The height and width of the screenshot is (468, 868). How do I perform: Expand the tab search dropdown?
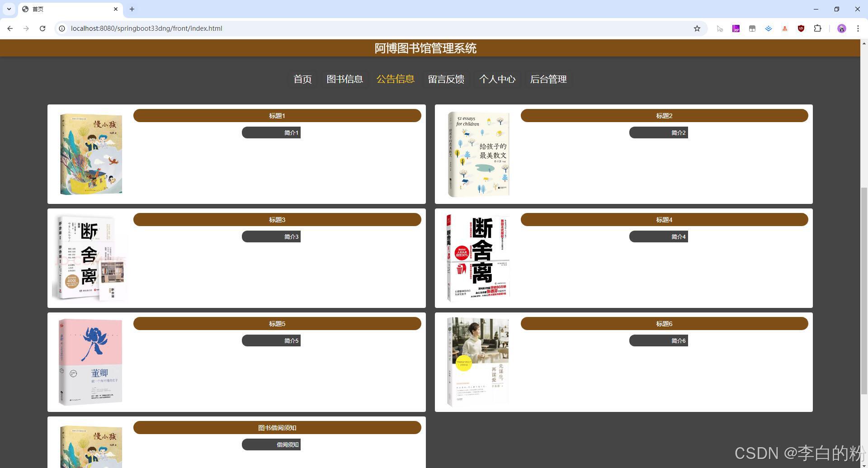pos(9,9)
